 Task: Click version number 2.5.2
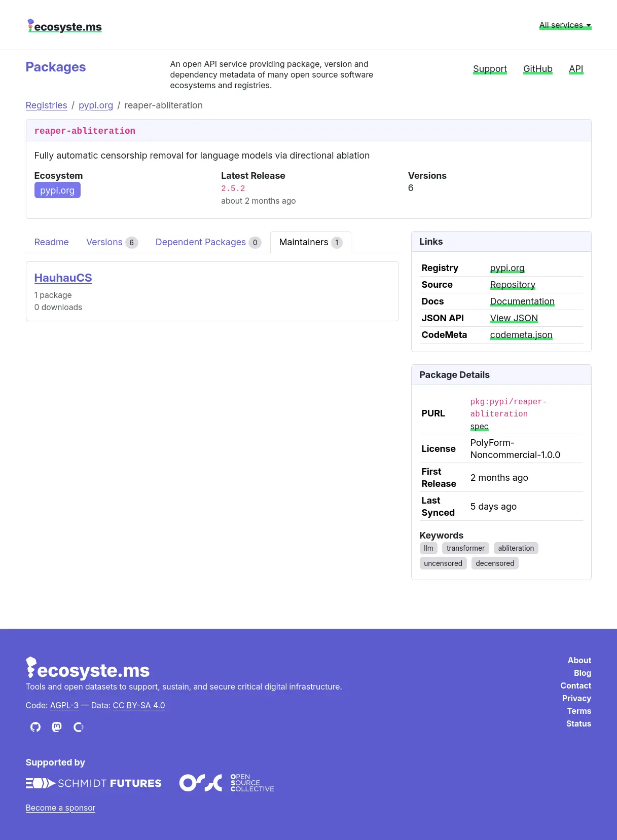pos(233,188)
